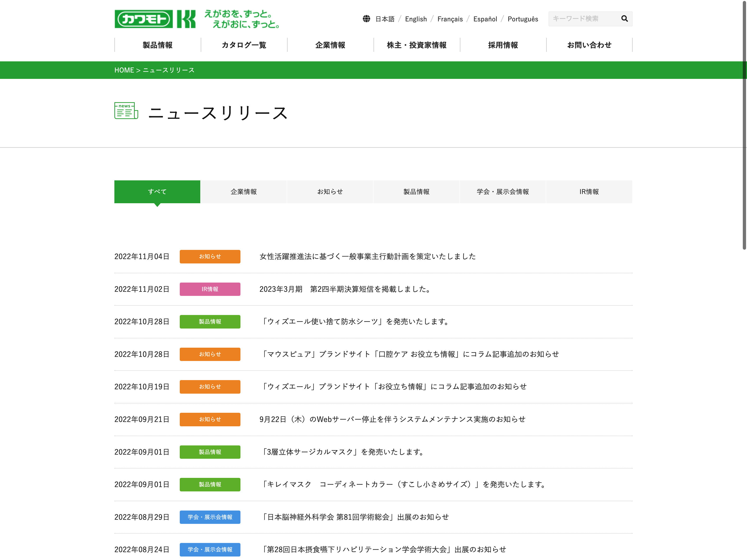Switch to the IR情報 filter tab
This screenshot has width=747, height=560.
[589, 191]
